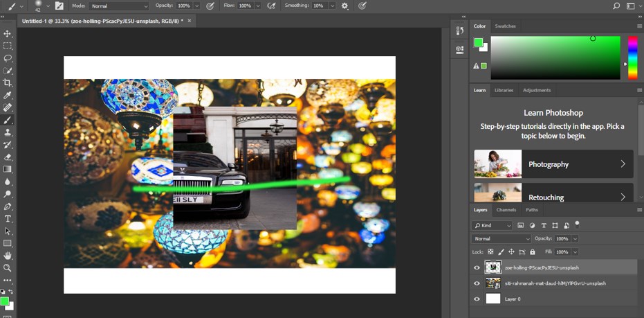Select the Crop tool
This screenshot has height=318, width=644.
[x=7, y=82]
